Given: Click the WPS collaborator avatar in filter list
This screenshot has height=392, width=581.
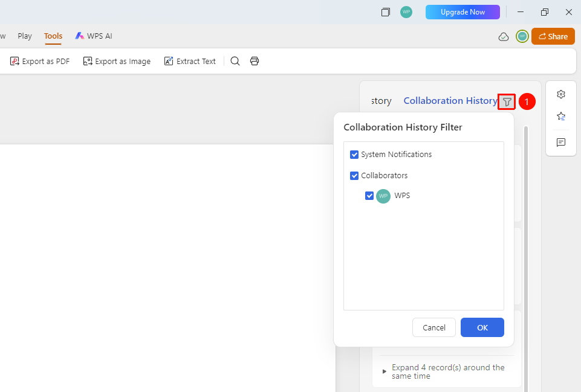Looking at the screenshot, I should [x=383, y=196].
